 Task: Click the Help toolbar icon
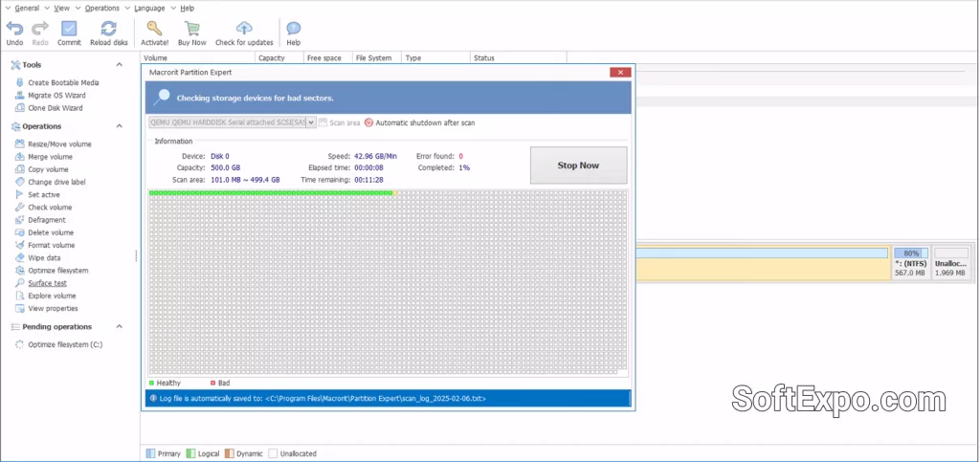[x=294, y=29]
